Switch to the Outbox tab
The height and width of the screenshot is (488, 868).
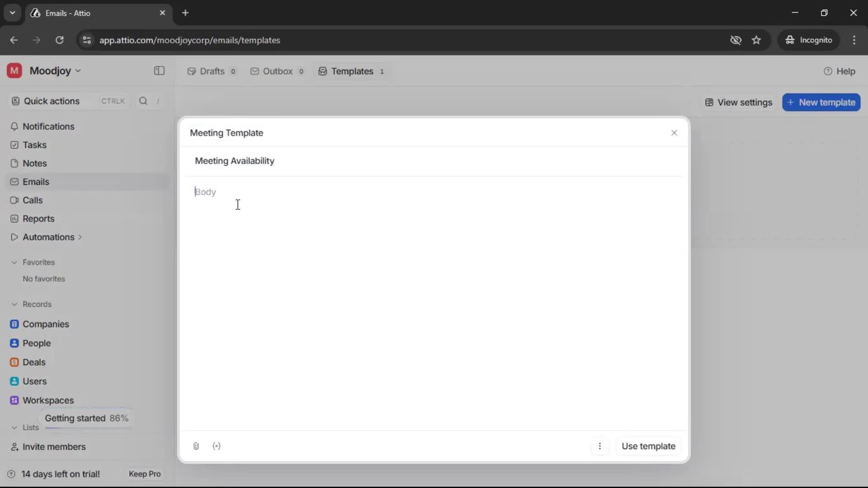point(277,71)
